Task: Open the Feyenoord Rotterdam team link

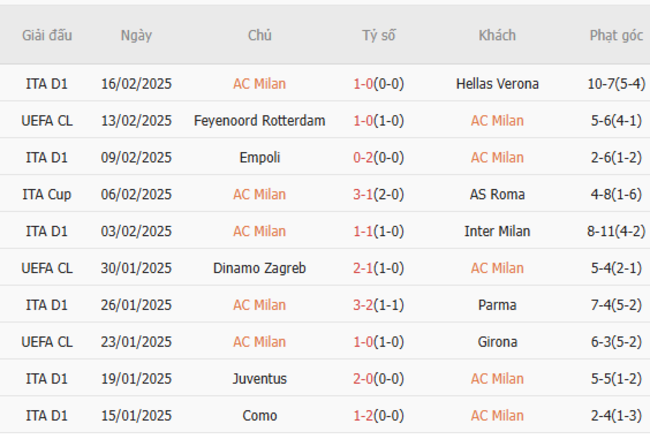Action: coord(260,121)
